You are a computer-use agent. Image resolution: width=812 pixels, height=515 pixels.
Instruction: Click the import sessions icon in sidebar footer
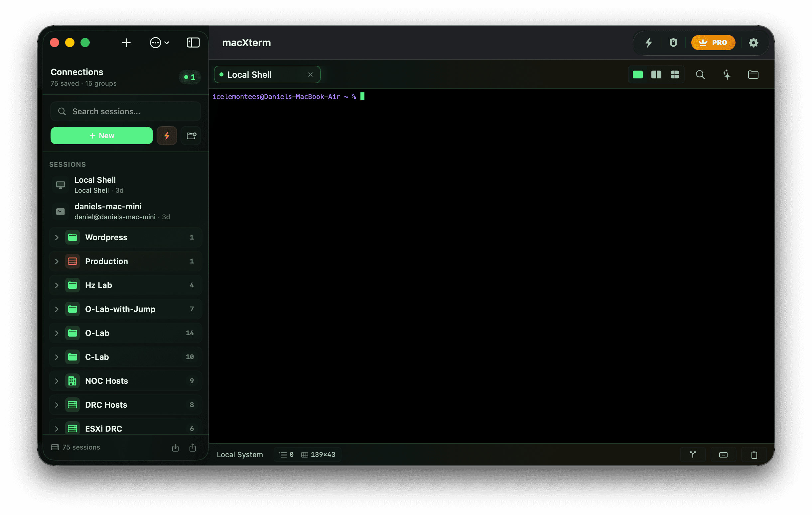tap(175, 448)
